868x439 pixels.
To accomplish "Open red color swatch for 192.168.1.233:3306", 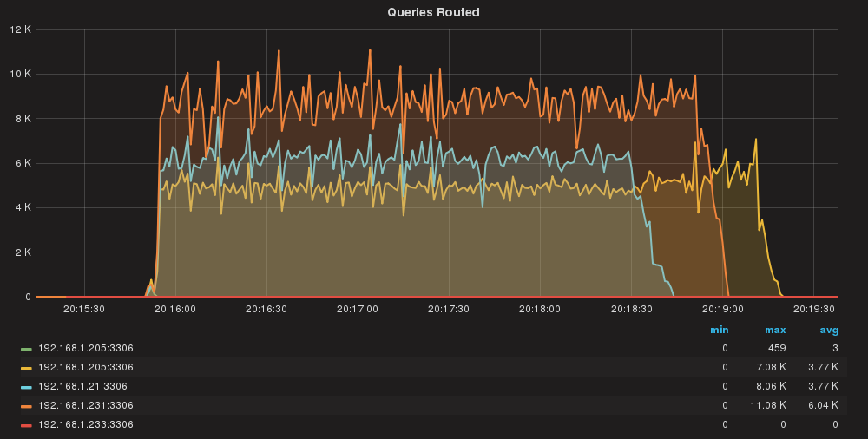I will 26,425.
